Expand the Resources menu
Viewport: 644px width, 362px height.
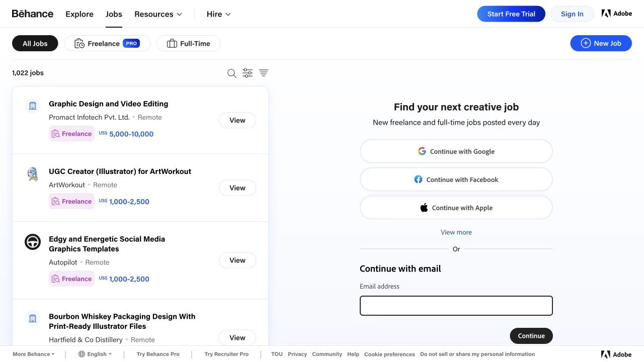pyautogui.click(x=158, y=14)
